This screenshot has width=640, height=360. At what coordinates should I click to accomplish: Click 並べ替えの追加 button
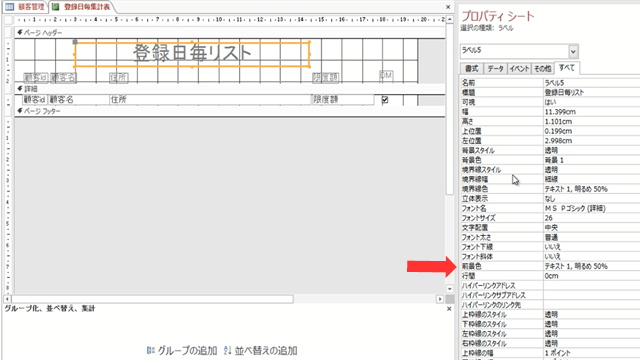[x=260, y=350]
